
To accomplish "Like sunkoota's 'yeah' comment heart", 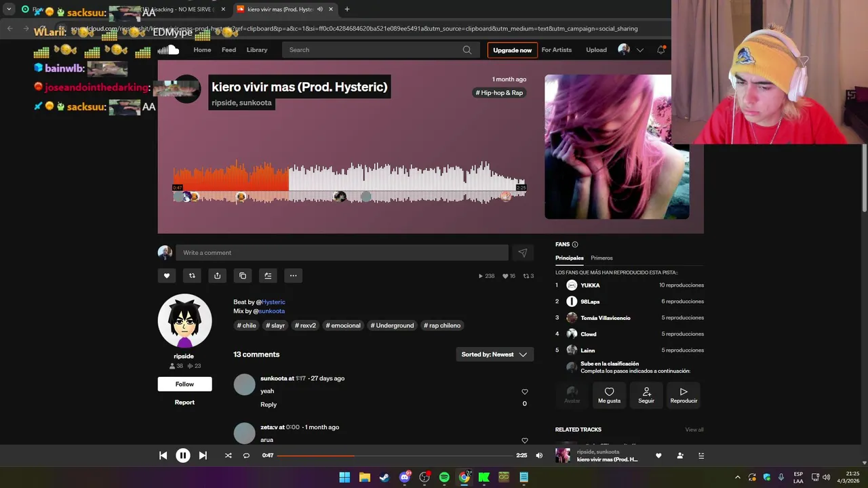I will click(524, 392).
